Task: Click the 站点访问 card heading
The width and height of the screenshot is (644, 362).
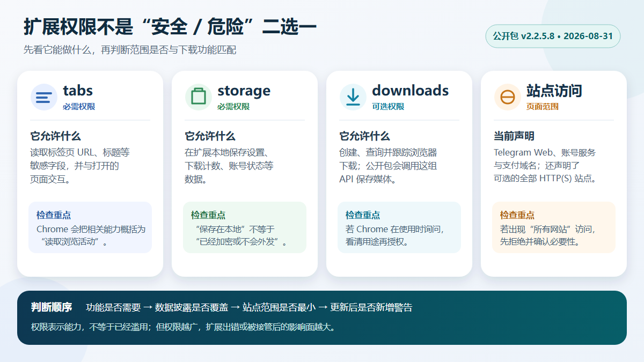Action: (554, 91)
